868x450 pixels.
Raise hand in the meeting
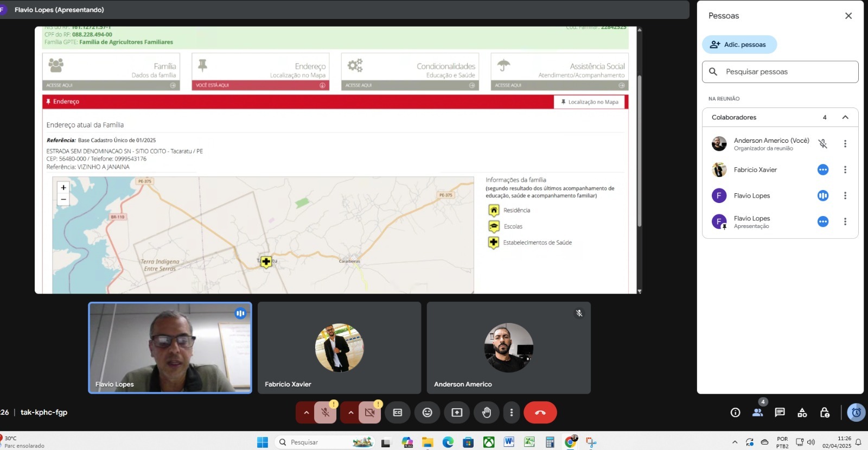[x=487, y=413]
